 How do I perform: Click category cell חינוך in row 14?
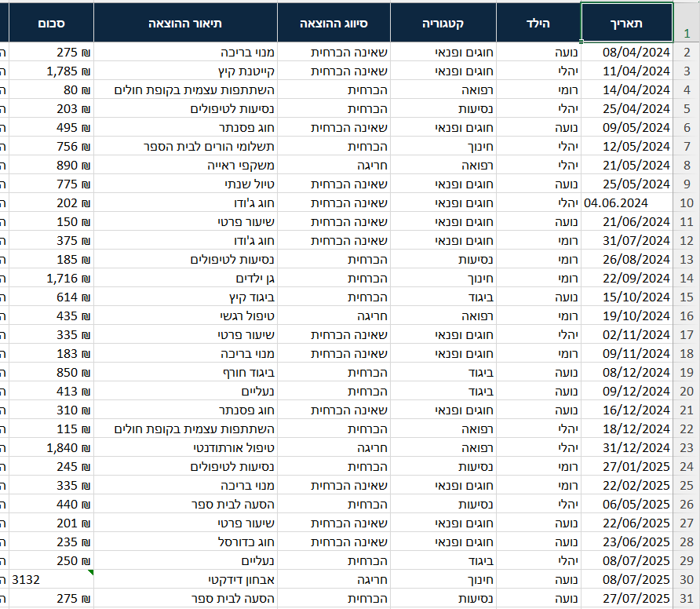click(x=443, y=278)
